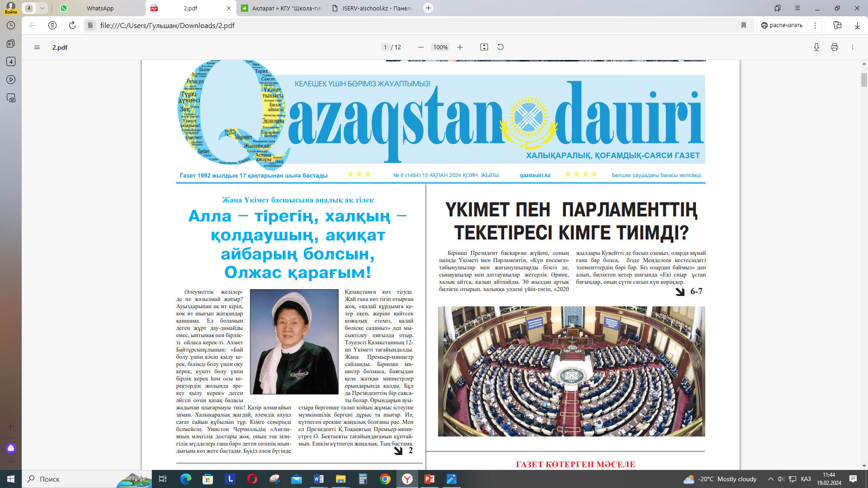Screen dimensions: 868x488
Task: Click the распечатать button
Action: tap(782, 25)
